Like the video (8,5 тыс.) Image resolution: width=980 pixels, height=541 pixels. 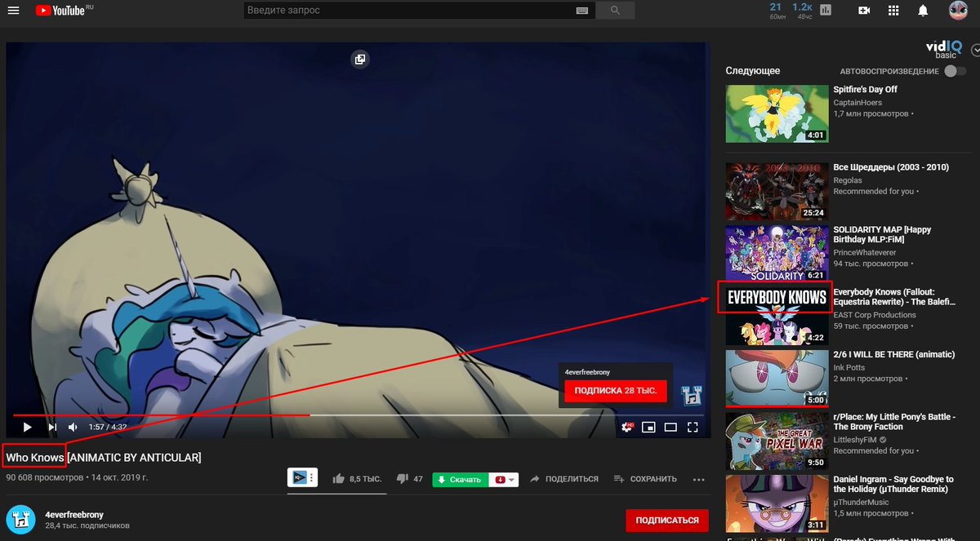[x=357, y=479]
